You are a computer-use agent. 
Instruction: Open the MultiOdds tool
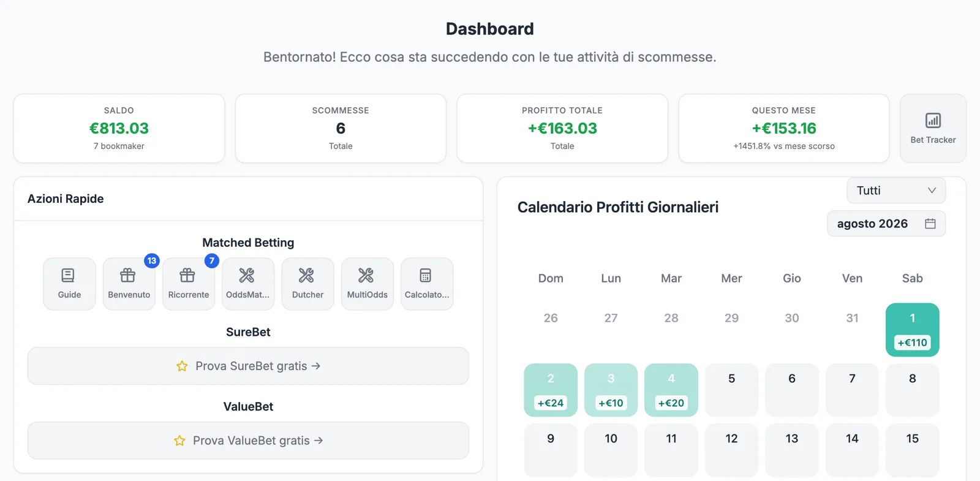point(367,284)
